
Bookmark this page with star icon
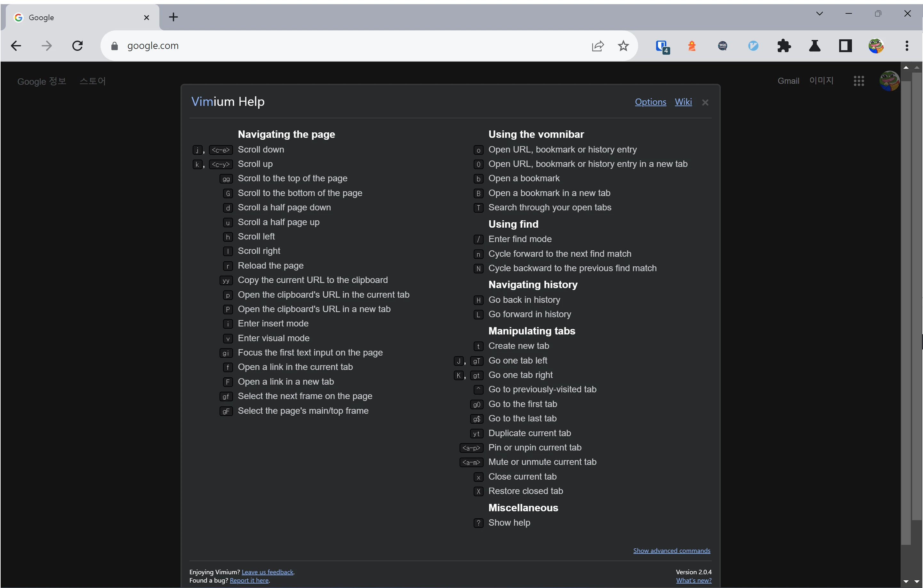[x=623, y=46]
